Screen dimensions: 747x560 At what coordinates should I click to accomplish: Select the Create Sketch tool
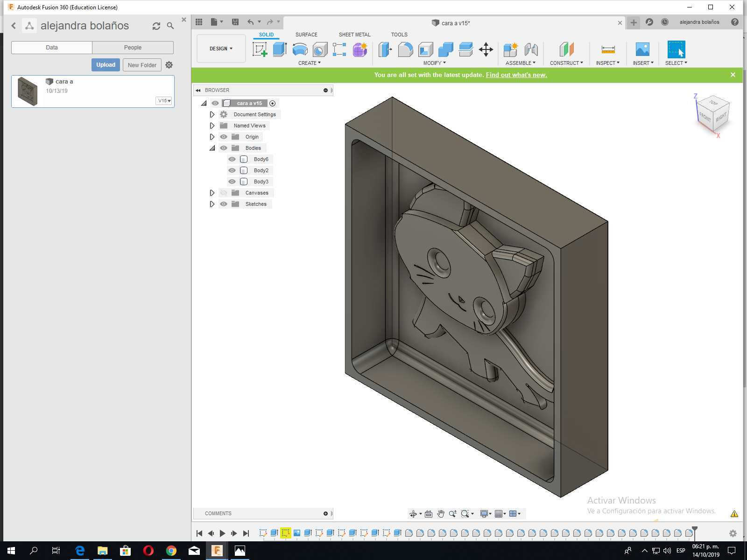(260, 49)
